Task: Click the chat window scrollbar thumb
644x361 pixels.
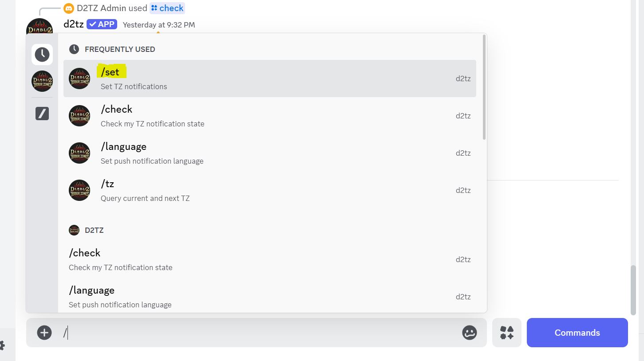Action: click(633, 290)
